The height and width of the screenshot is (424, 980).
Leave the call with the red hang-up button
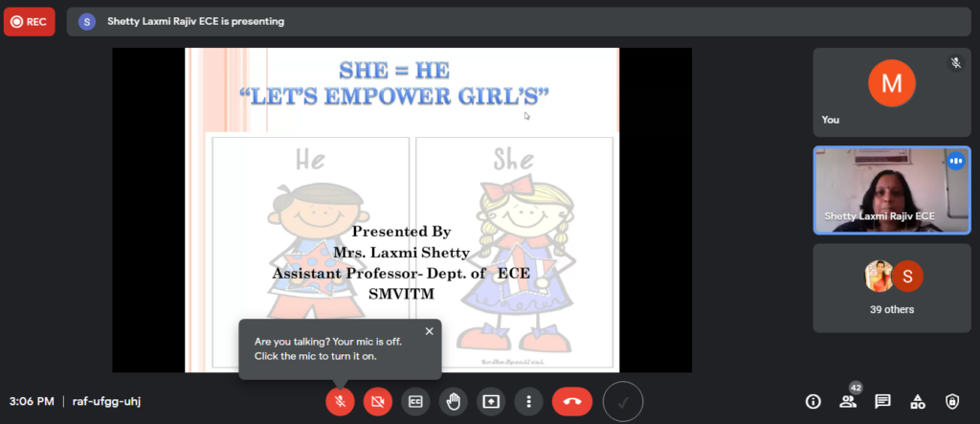coord(572,401)
